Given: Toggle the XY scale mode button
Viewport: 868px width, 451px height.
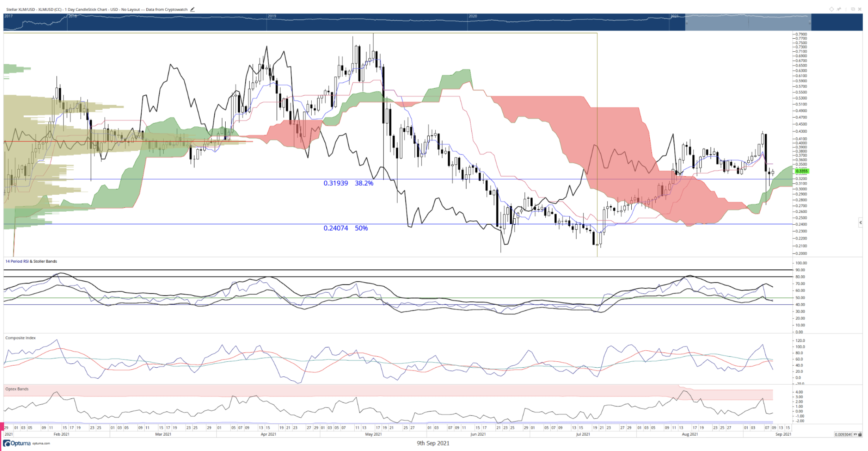Looking at the screenshot, I should click(855, 434).
